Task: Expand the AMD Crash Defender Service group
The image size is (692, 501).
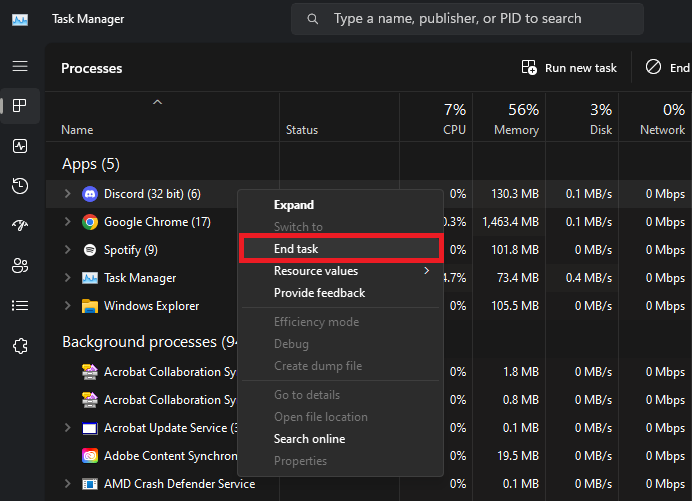Action: pyautogui.click(x=68, y=484)
